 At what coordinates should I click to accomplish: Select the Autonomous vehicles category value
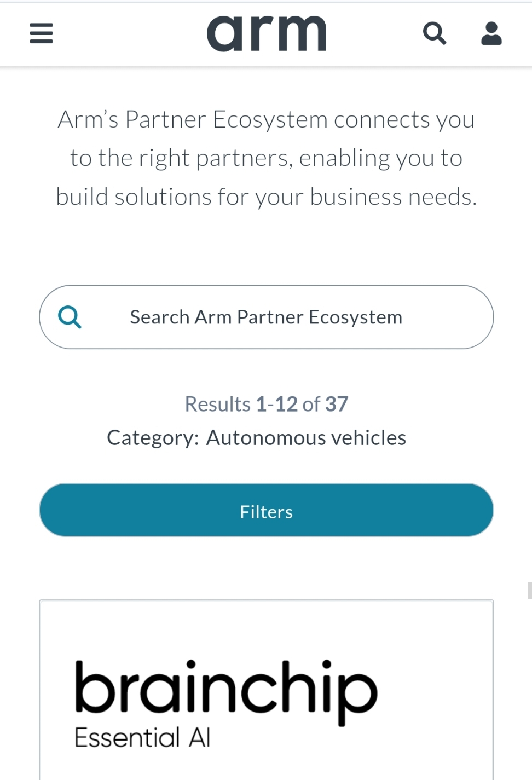(306, 438)
